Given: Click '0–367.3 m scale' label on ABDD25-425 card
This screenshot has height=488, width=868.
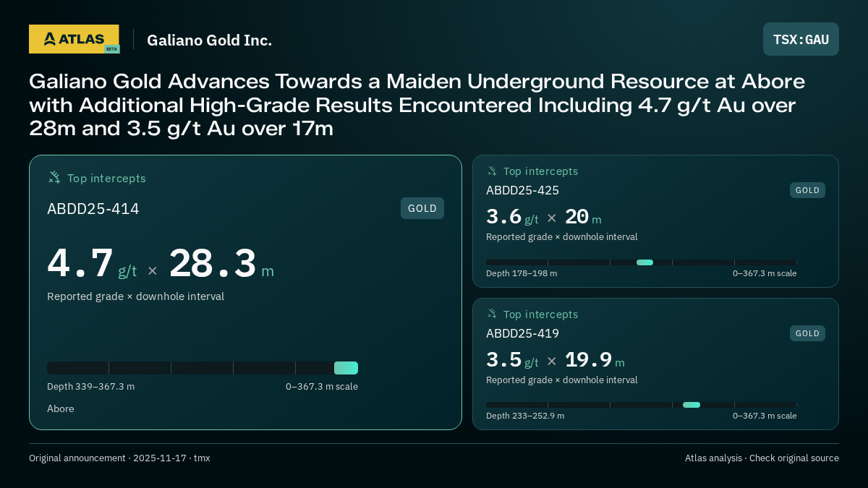Looking at the screenshot, I should [x=765, y=273].
